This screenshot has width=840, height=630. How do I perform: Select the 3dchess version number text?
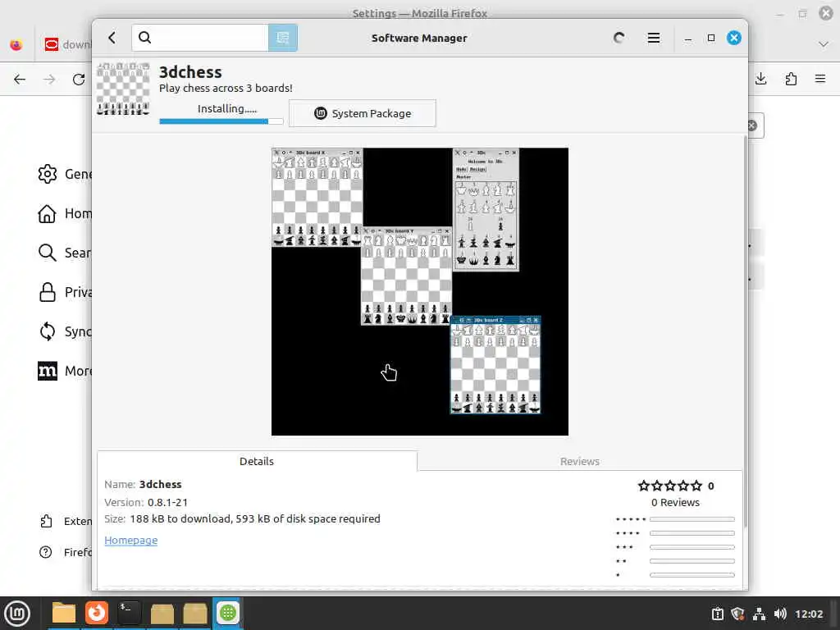[x=167, y=503]
